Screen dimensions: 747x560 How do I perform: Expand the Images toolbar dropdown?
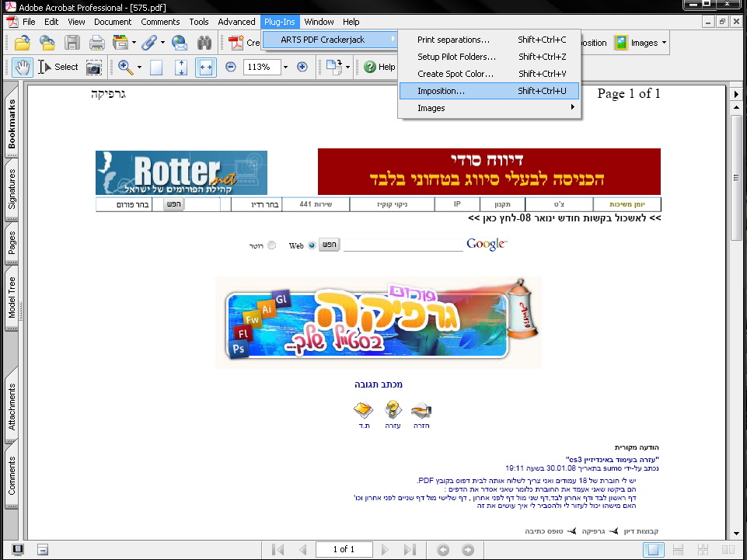664,43
